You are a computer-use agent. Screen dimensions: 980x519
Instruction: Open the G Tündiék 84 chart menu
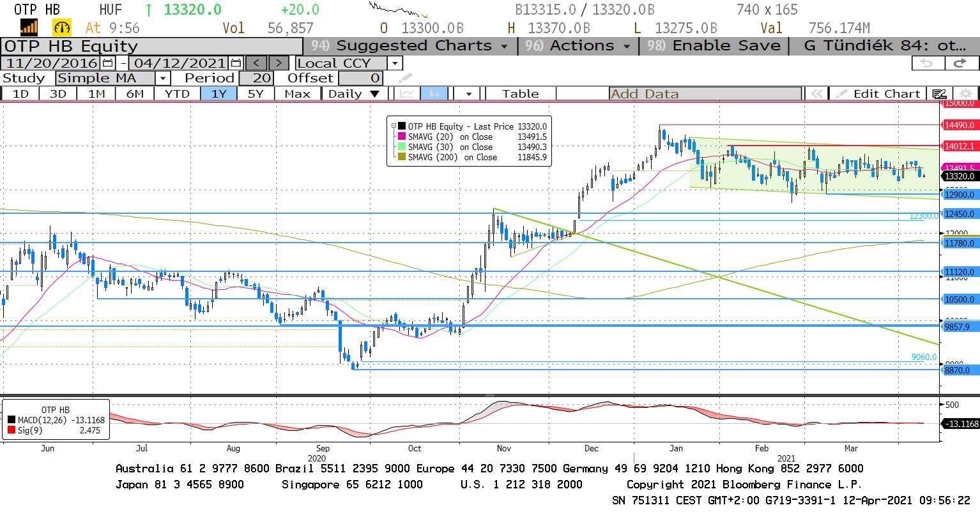tap(884, 46)
